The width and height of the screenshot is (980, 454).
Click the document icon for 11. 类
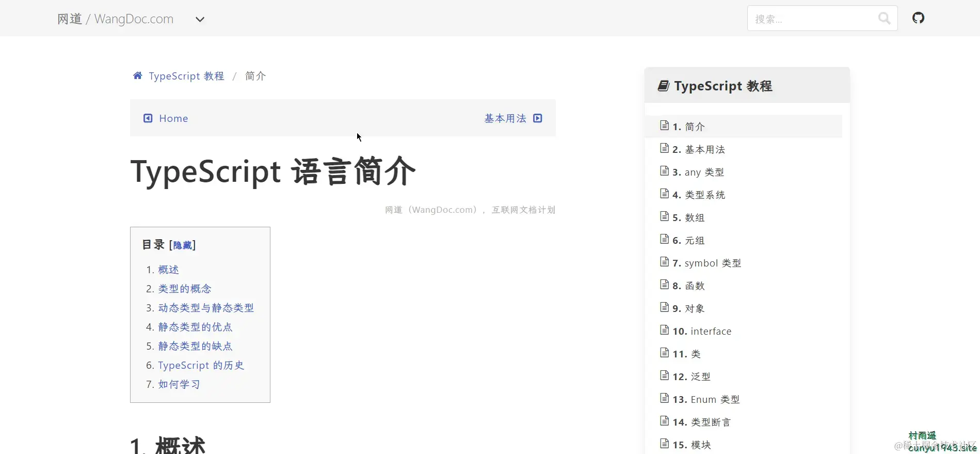(665, 353)
